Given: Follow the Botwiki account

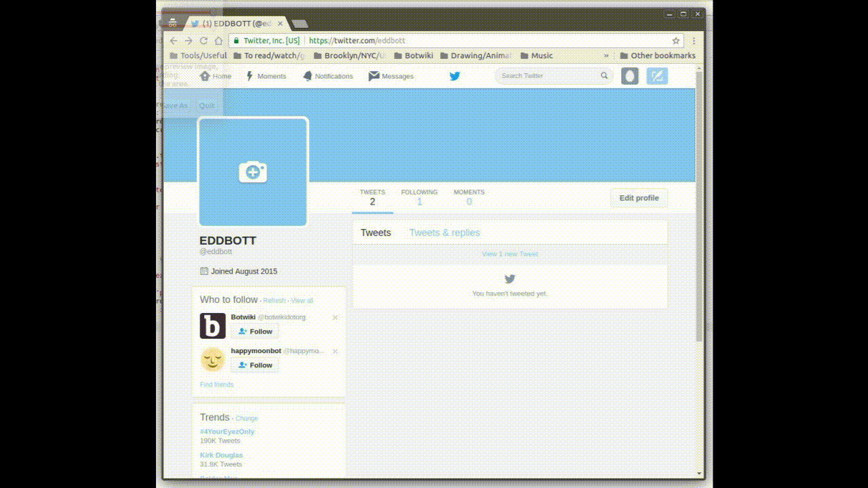Looking at the screenshot, I should pyautogui.click(x=254, y=331).
